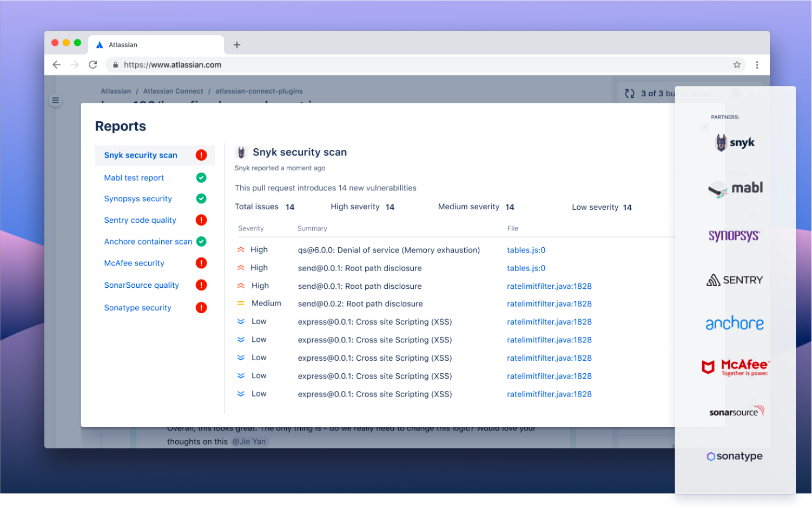Click the 'Medium severity 14' count
Viewport: 812px width, 509px height.
[476, 207]
